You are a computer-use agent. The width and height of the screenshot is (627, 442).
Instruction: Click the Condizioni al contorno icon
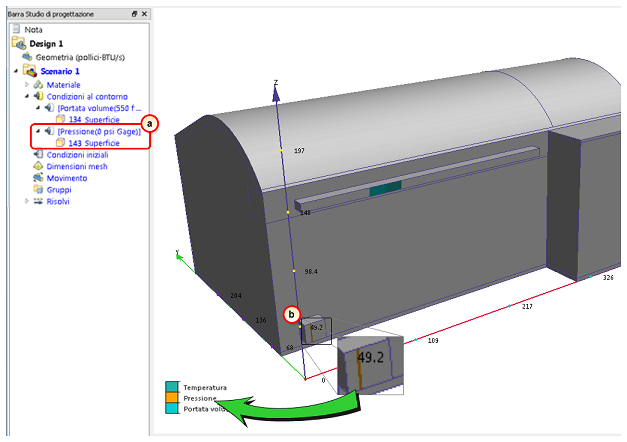[x=38, y=96]
